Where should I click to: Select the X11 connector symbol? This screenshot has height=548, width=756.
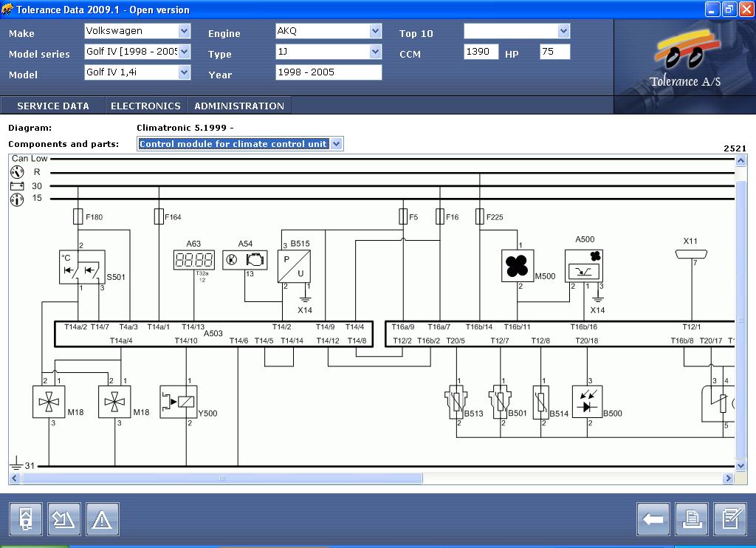tap(691, 254)
